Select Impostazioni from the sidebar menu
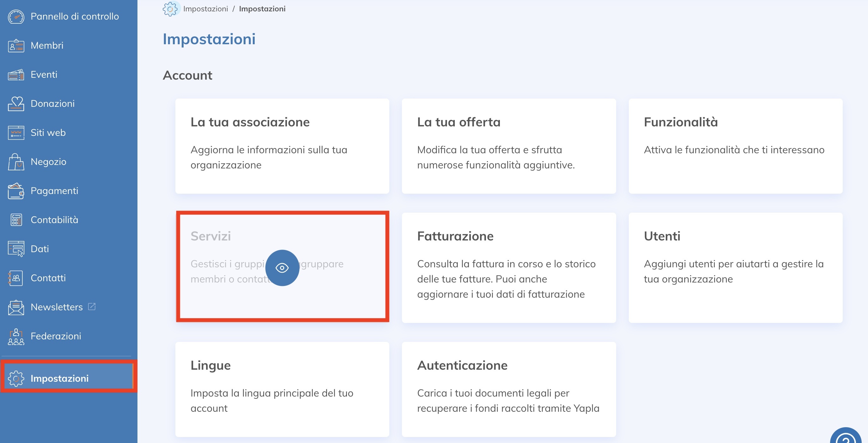The height and width of the screenshot is (443, 868). (x=60, y=378)
